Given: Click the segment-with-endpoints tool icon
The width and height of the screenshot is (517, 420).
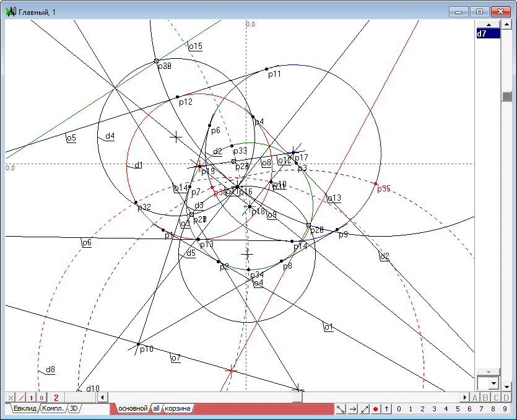Looking at the screenshot, I should tap(341, 409).
